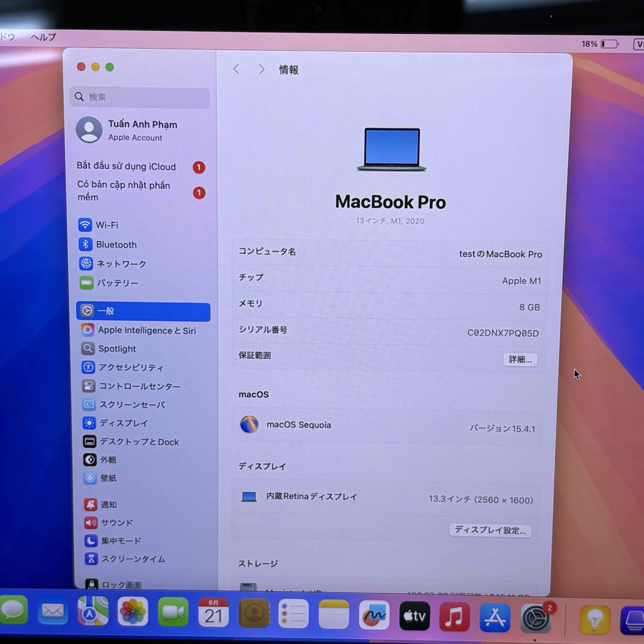Launch Freeform from the Dock
Screen dimensions: 644x644
[x=374, y=615]
